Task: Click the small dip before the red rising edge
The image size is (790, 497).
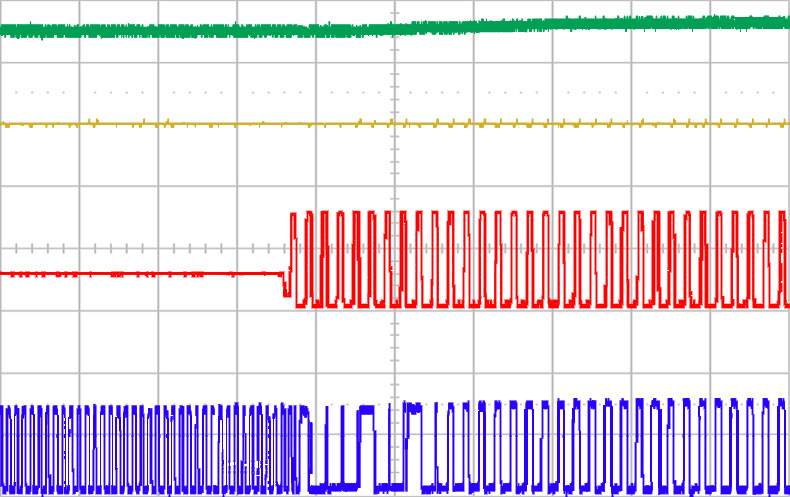Action: [x=286, y=289]
